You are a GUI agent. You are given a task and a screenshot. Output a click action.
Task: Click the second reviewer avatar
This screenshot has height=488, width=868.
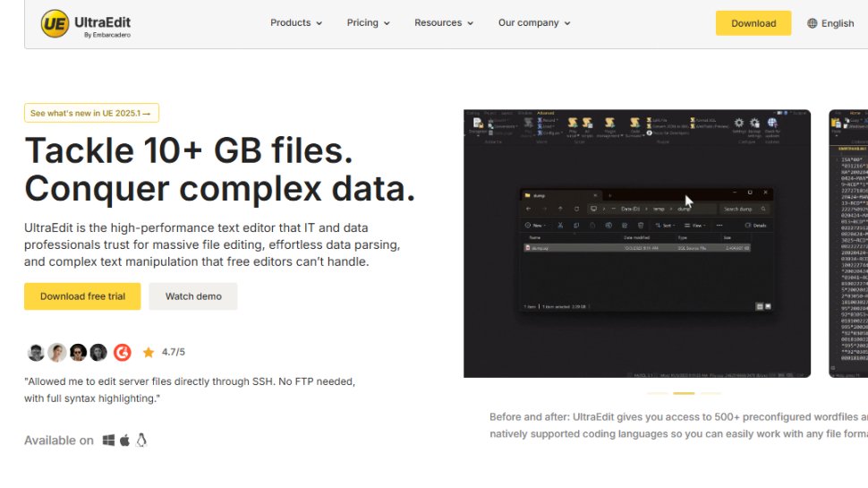click(57, 352)
